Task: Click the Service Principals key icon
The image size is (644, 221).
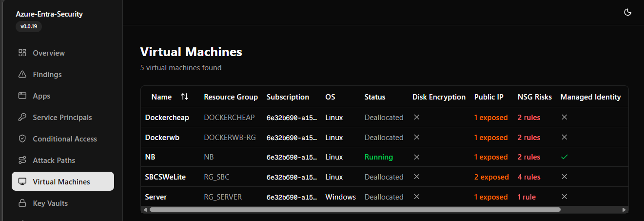Action: 22,117
